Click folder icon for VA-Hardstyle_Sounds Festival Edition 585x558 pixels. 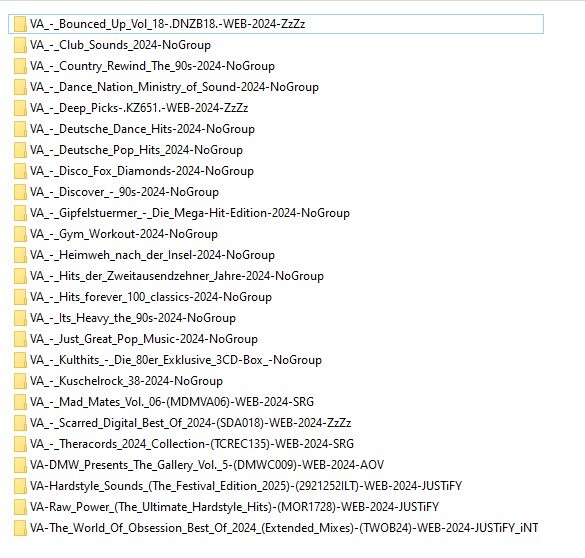coord(20,486)
